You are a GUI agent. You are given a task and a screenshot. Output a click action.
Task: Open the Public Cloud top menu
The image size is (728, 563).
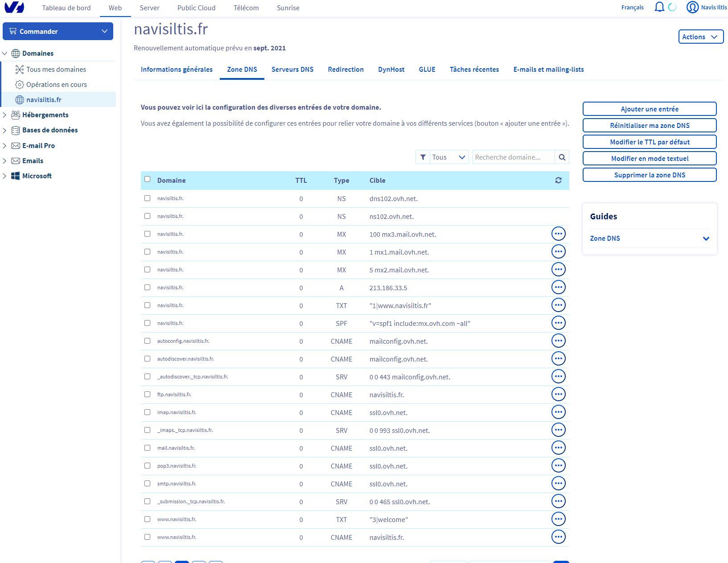tap(196, 8)
